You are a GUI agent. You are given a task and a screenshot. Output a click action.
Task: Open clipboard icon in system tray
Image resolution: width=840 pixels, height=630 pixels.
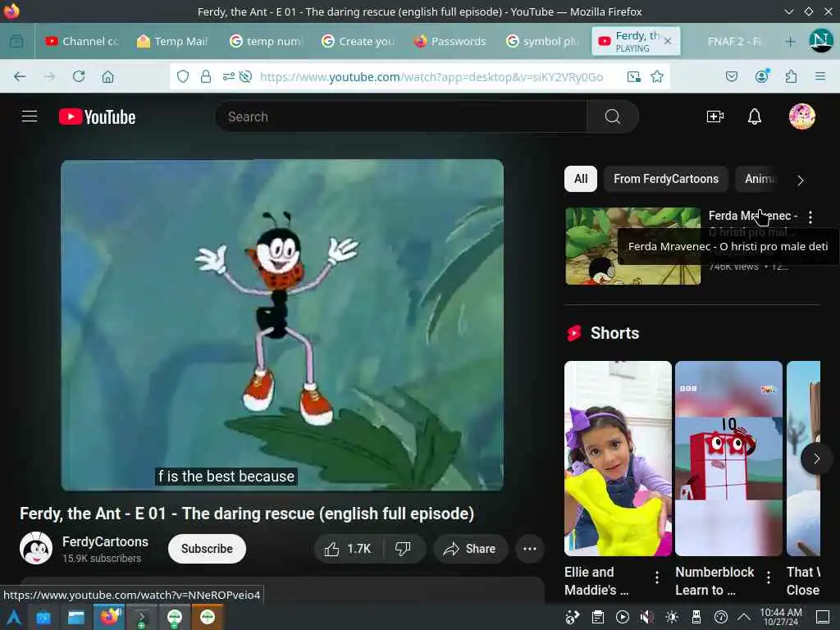[598, 617]
